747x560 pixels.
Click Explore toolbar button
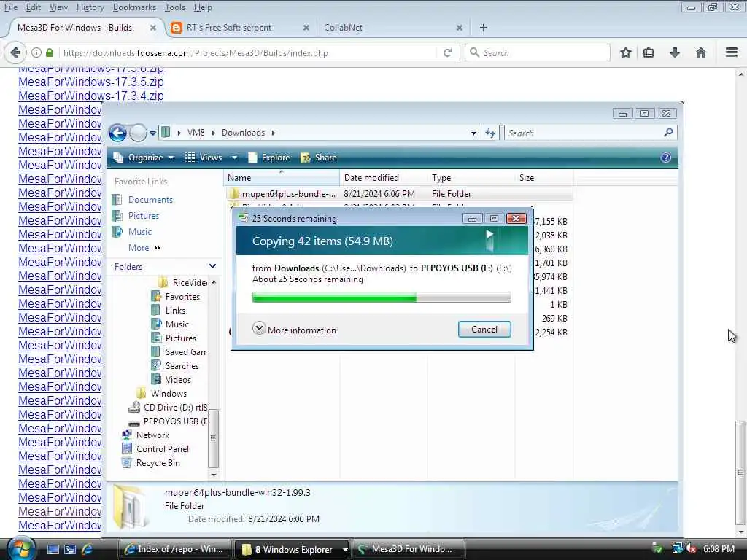(270, 157)
